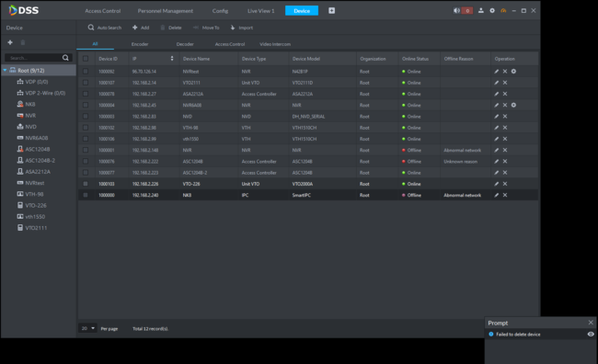Open the per page count dropdown
Screen dimensions: 598x364
pyautogui.click(x=87, y=328)
